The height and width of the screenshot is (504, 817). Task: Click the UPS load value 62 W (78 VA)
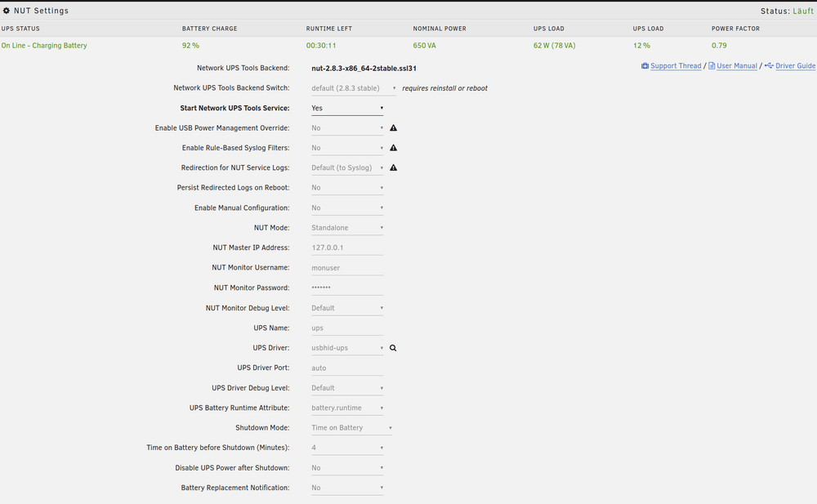(554, 46)
